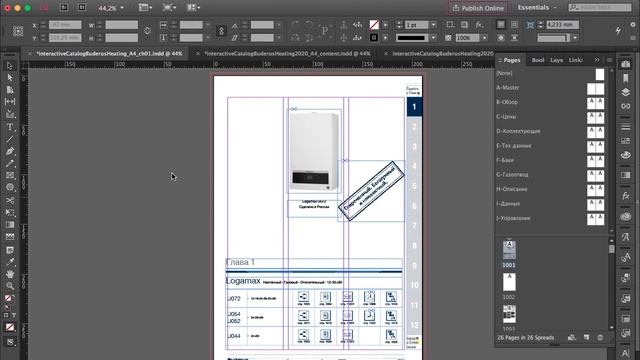Image resolution: width=640 pixels, height=360 pixels.
Task: Select the Zoom magnifier tool
Action: click(x=10, y=286)
